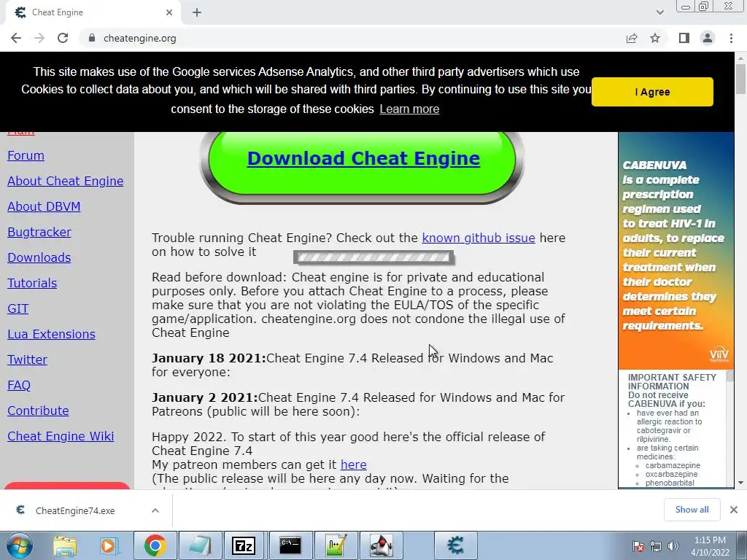Open the Cheat Engine Wiki link
This screenshot has width=747, height=560.
pos(61,436)
